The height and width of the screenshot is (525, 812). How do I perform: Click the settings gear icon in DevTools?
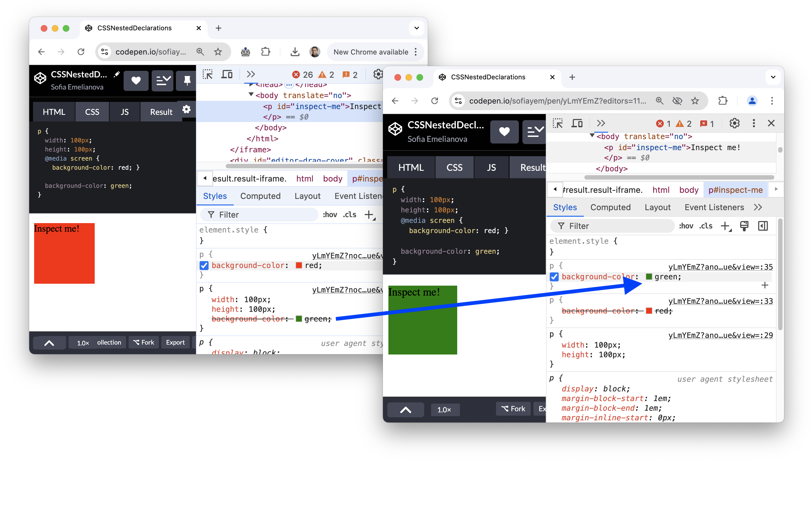pos(734,123)
